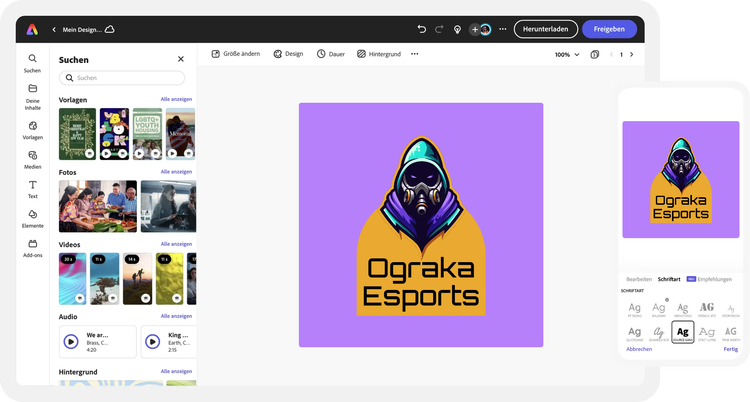Select the Ograka Esports text on canvas
Screen dimensions: 750x402
[x=421, y=282]
